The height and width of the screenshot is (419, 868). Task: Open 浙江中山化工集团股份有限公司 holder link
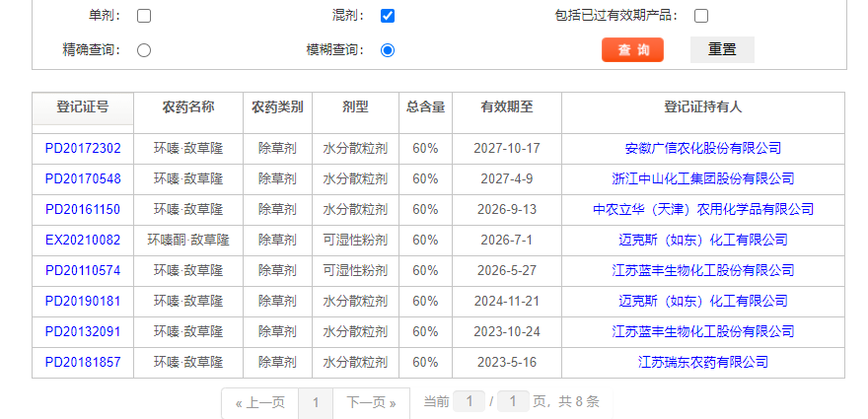tap(703, 178)
